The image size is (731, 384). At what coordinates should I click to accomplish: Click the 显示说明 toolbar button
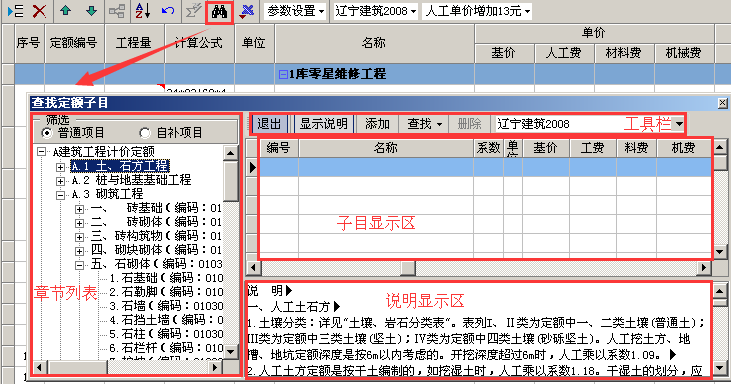(x=324, y=124)
